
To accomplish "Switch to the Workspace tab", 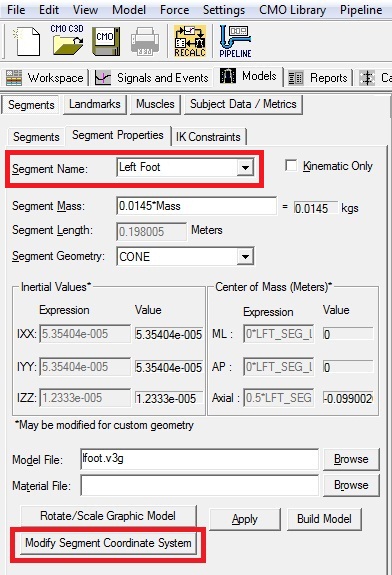I will click(45, 78).
